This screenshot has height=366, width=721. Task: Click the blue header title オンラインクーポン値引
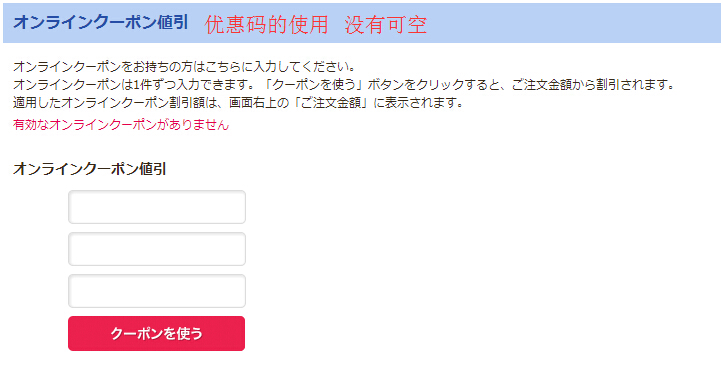pos(100,23)
